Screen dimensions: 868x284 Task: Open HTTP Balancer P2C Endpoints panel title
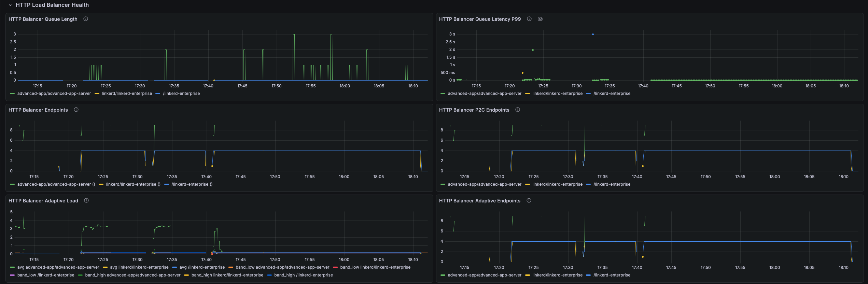(474, 110)
